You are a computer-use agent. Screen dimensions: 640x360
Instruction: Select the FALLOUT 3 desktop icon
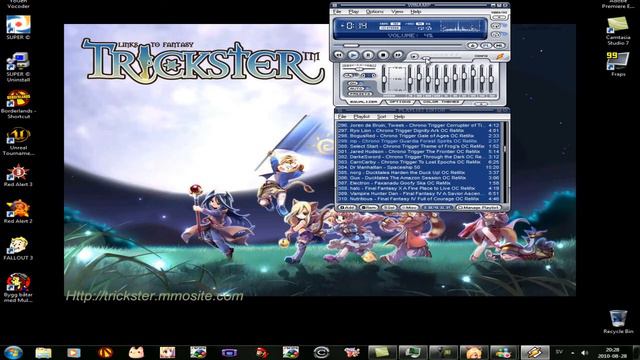pyautogui.click(x=18, y=248)
